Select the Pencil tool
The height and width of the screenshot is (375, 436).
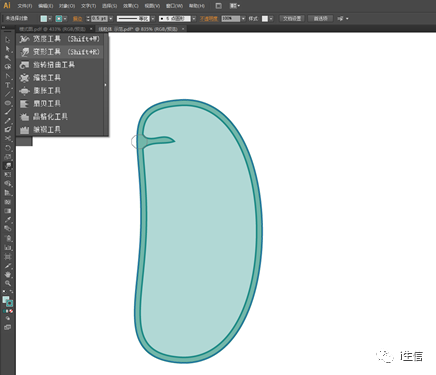pos(8,121)
